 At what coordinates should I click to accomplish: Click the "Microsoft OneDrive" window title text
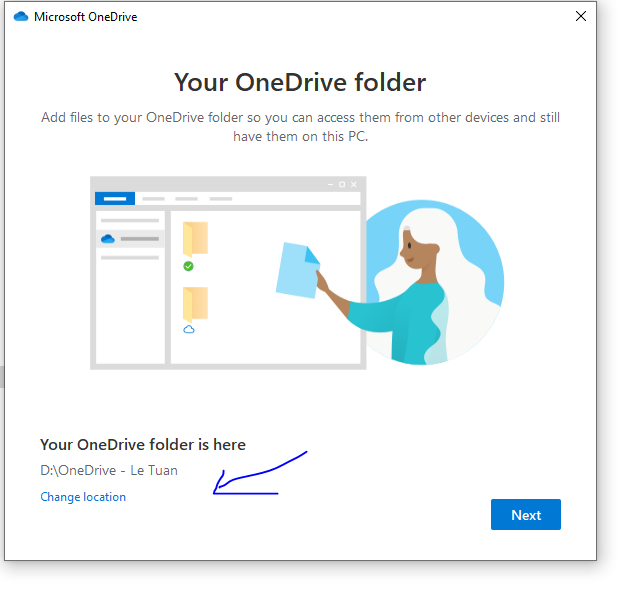point(86,17)
